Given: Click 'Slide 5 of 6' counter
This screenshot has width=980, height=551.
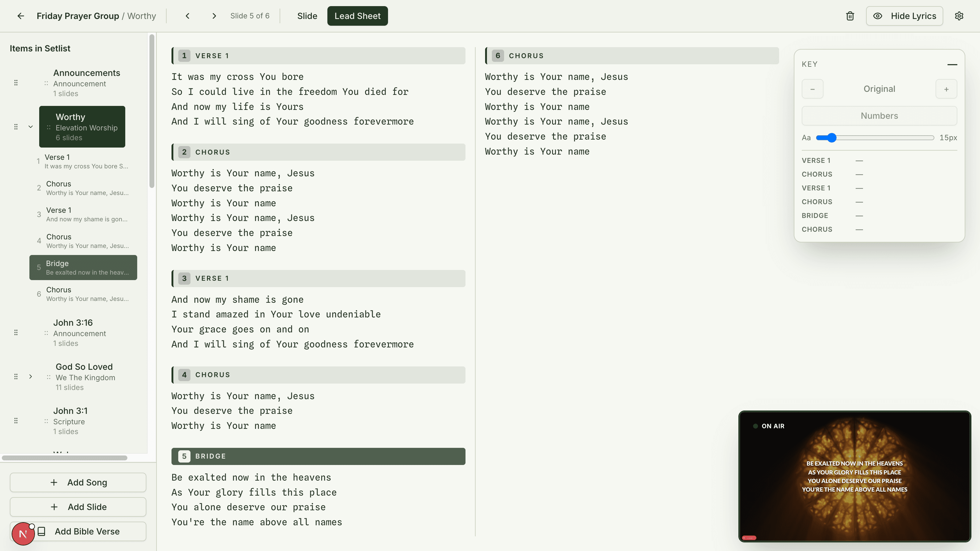Looking at the screenshot, I should click(x=250, y=16).
